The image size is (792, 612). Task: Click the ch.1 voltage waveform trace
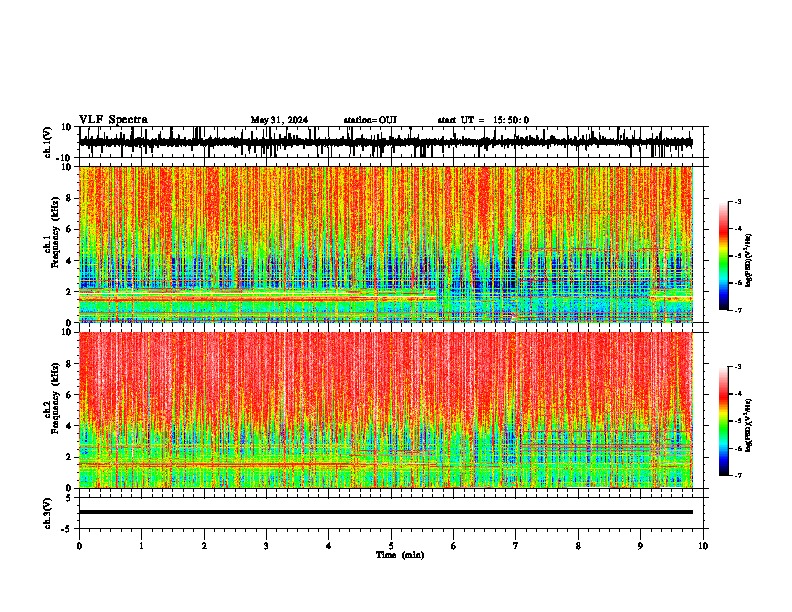pyautogui.click(x=386, y=142)
